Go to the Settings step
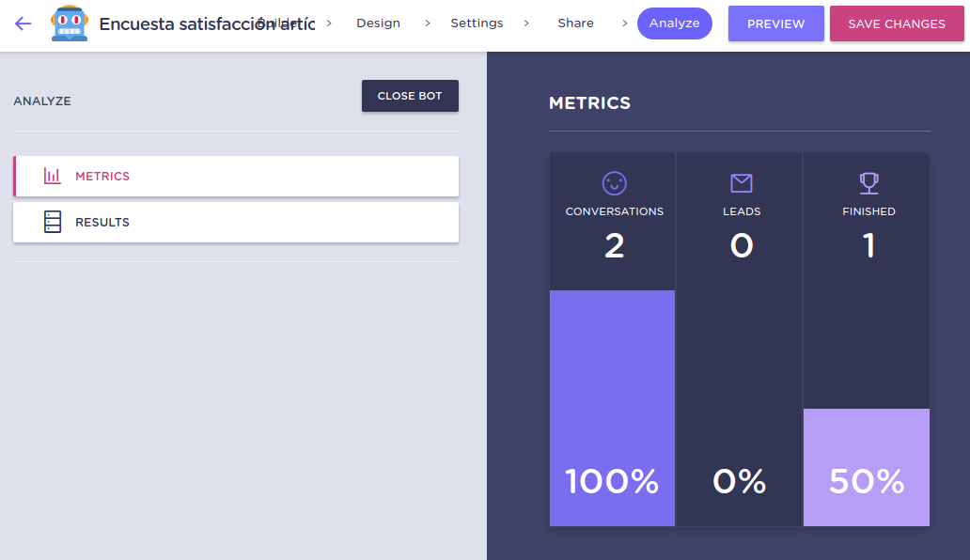Screen dimensions: 970x560 click(477, 23)
